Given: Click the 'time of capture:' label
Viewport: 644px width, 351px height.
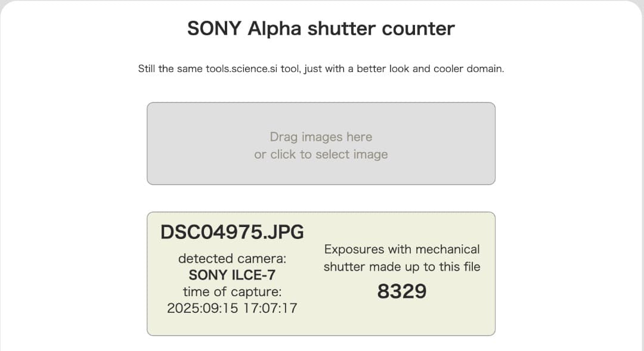Looking at the screenshot, I should pos(232,292).
